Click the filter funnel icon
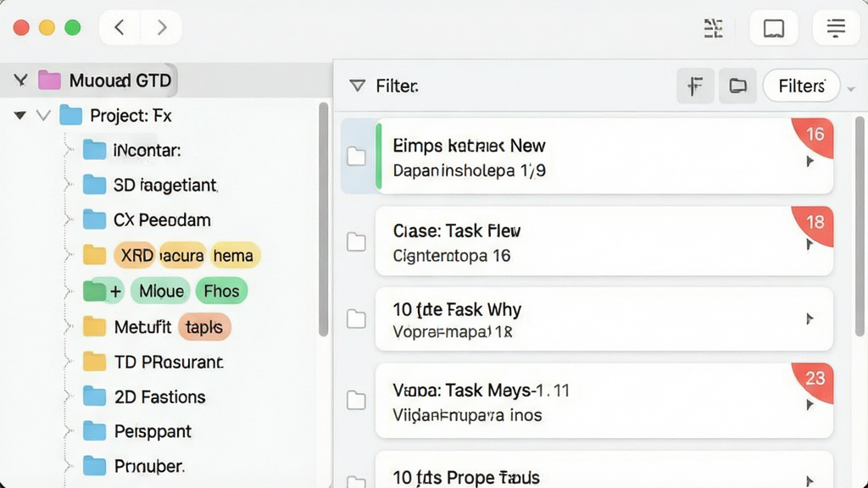868x488 pixels. [357, 86]
